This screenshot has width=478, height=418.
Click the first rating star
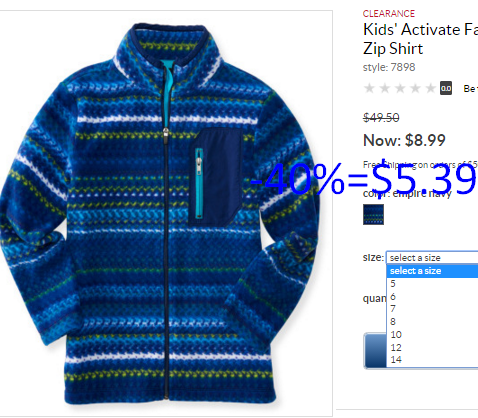369,88
